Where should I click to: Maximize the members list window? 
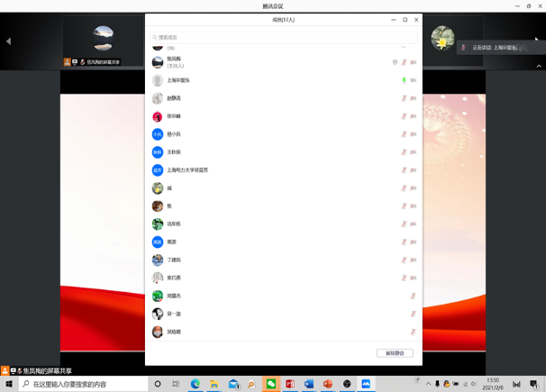(x=405, y=20)
